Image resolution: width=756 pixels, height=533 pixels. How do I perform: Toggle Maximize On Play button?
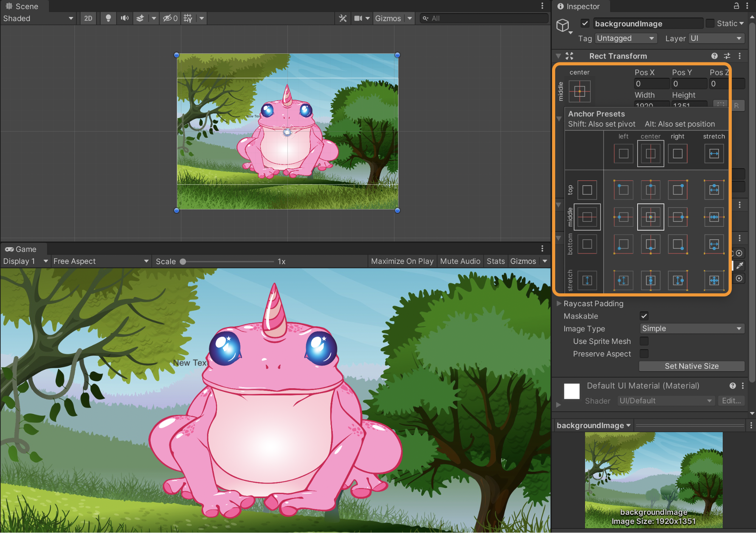[x=402, y=261]
